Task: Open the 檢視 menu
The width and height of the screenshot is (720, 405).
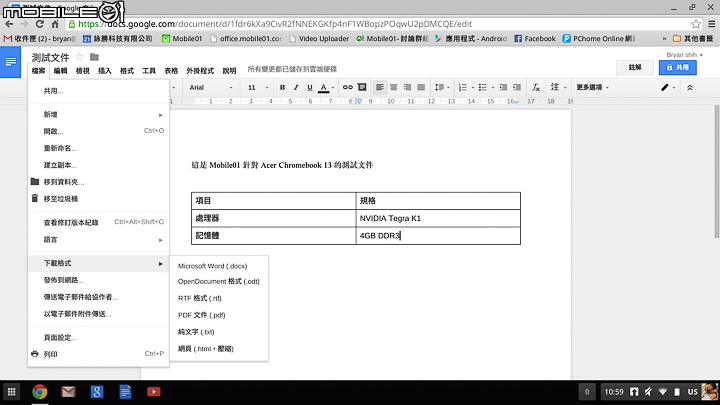Action: pos(83,71)
